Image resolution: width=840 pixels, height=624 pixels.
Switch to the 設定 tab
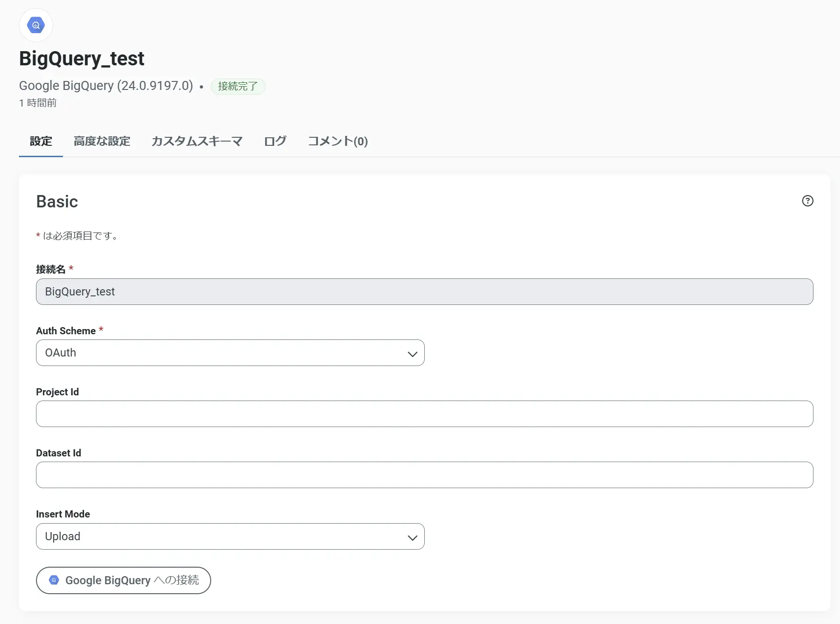41,141
